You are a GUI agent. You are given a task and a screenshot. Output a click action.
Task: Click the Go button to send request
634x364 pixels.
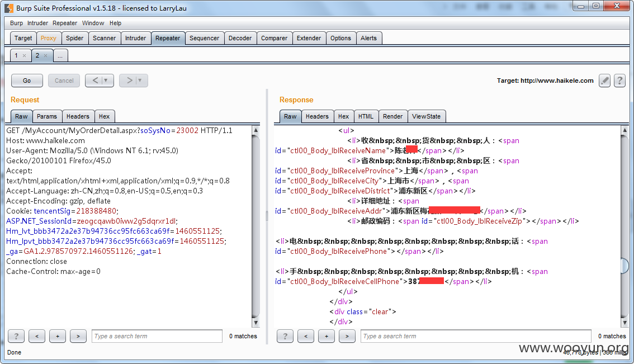27,81
